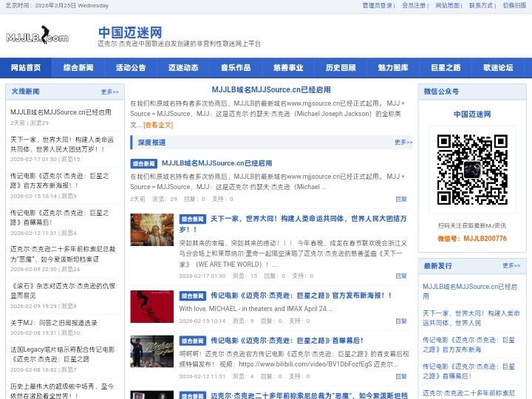Open the 会员注册 link in top bar

(414, 5)
